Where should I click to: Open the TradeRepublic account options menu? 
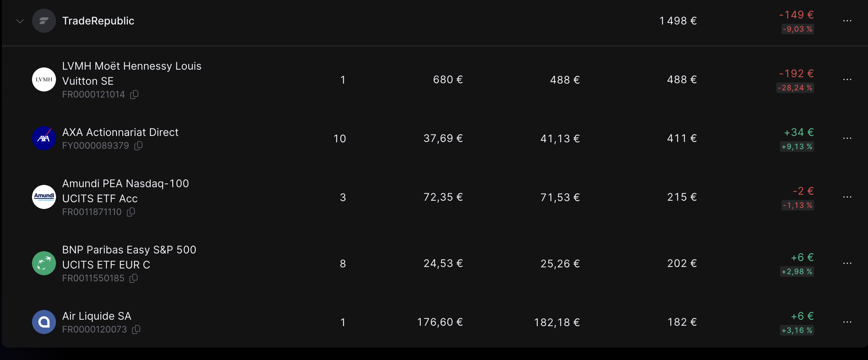[x=847, y=21]
